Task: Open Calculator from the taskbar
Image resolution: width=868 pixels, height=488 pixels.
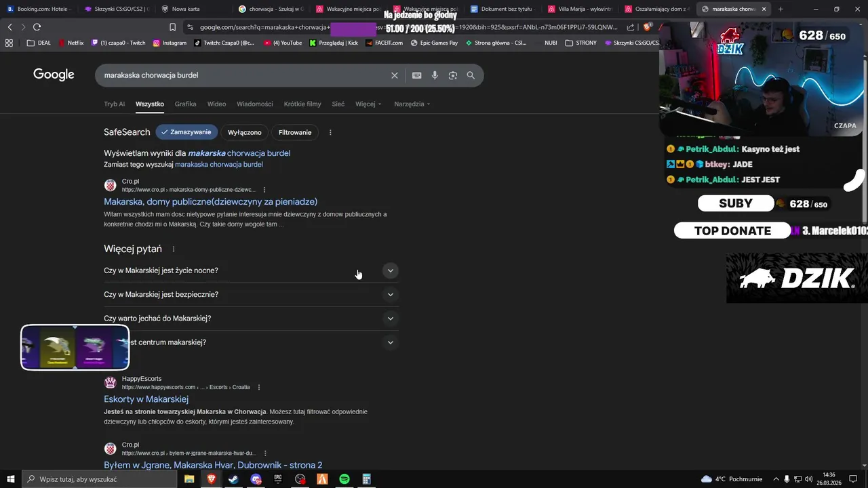Action: coord(367,479)
